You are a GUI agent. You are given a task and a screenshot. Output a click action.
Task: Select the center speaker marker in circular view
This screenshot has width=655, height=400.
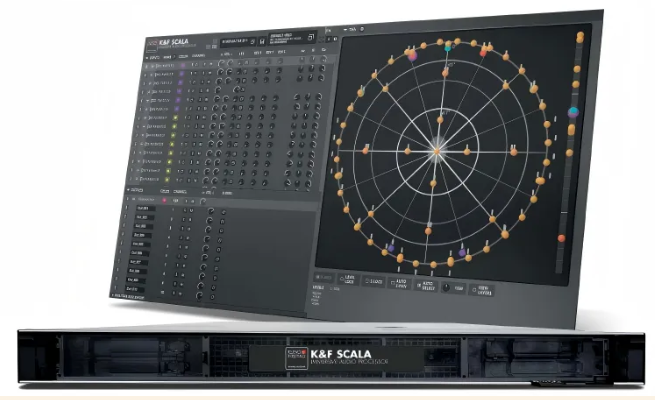(x=436, y=151)
